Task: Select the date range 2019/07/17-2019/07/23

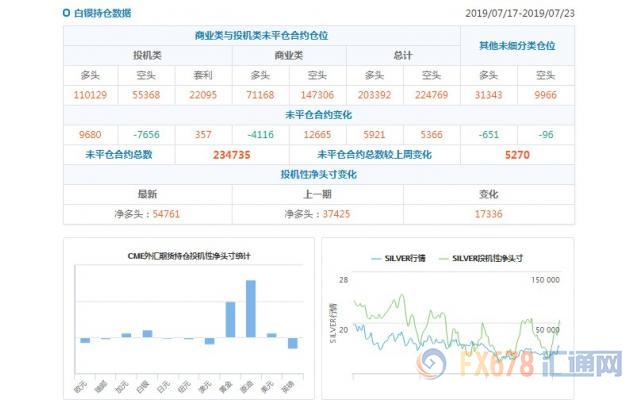Action: tap(520, 13)
